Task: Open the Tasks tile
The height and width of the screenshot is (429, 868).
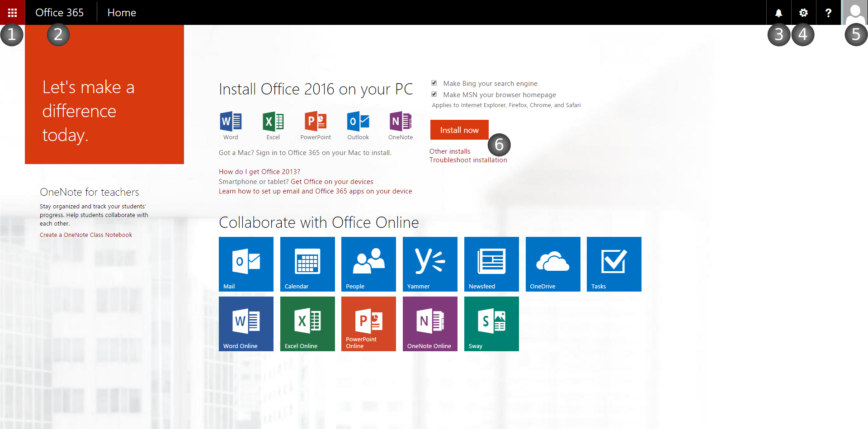Action: pos(614,264)
